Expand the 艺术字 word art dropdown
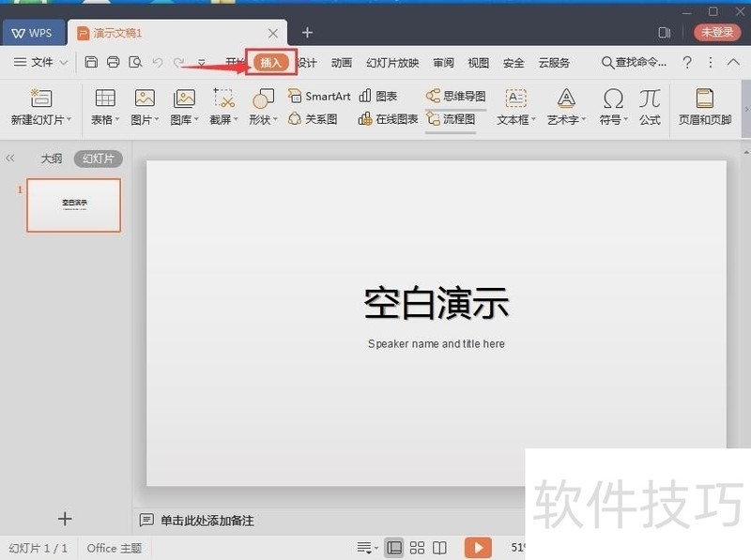Image resolution: width=751 pixels, height=560 pixels. pos(583,120)
